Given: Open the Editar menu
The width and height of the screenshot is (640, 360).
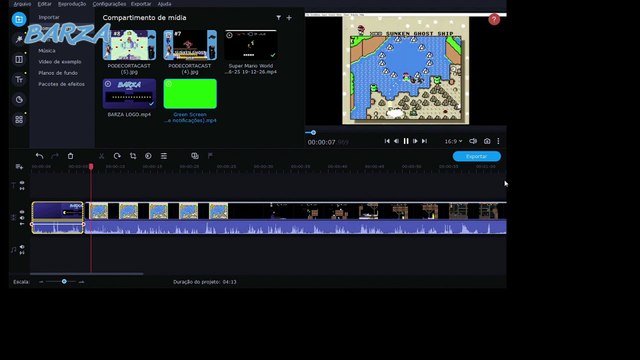Looking at the screenshot, I should pos(44,4).
